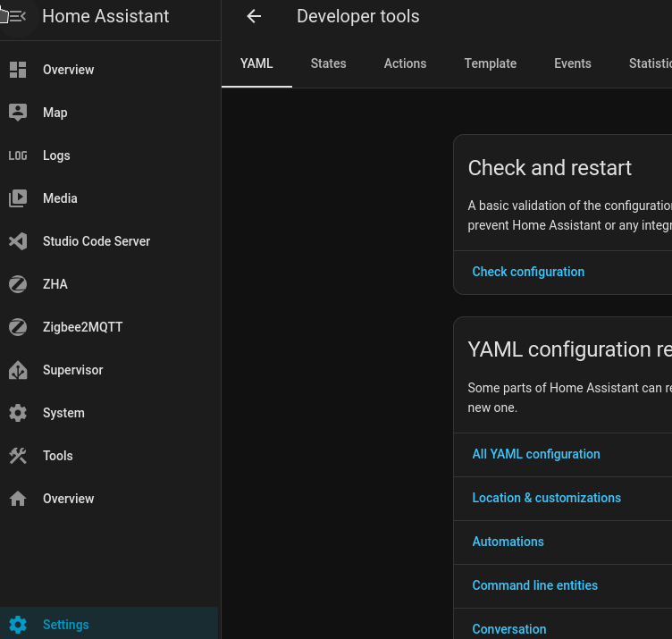Open the Studio Code Server icon
Image resolution: width=672 pixels, height=639 pixels.
pyautogui.click(x=18, y=241)
